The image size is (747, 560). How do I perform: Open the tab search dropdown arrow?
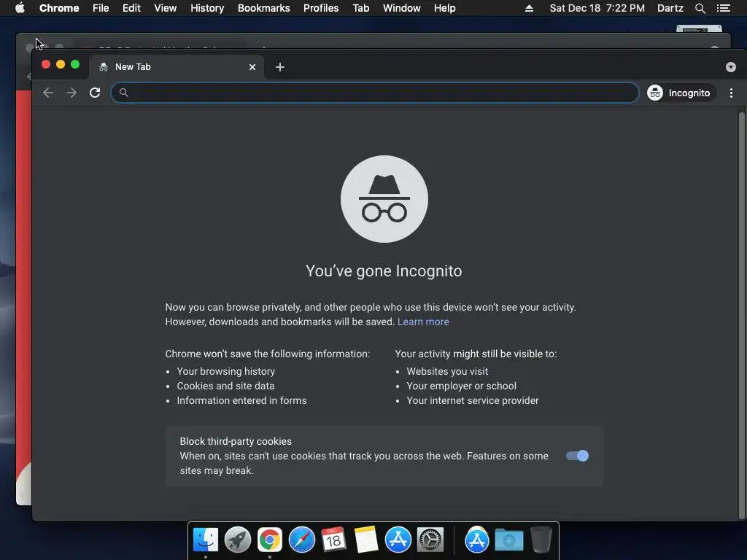tap(731, 67)
